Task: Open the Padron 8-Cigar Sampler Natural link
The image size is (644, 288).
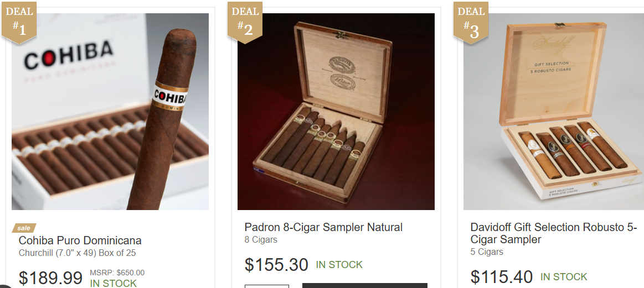Action: coord(323,227)
